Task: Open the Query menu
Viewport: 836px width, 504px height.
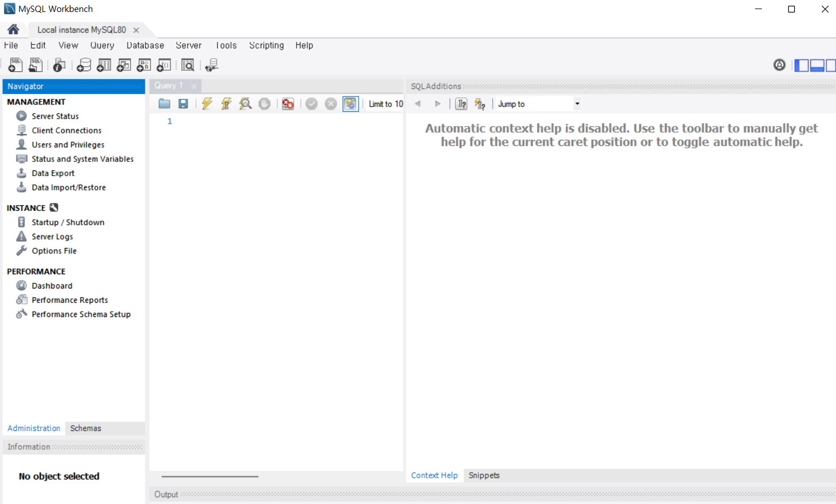Action: click(102, 46)
